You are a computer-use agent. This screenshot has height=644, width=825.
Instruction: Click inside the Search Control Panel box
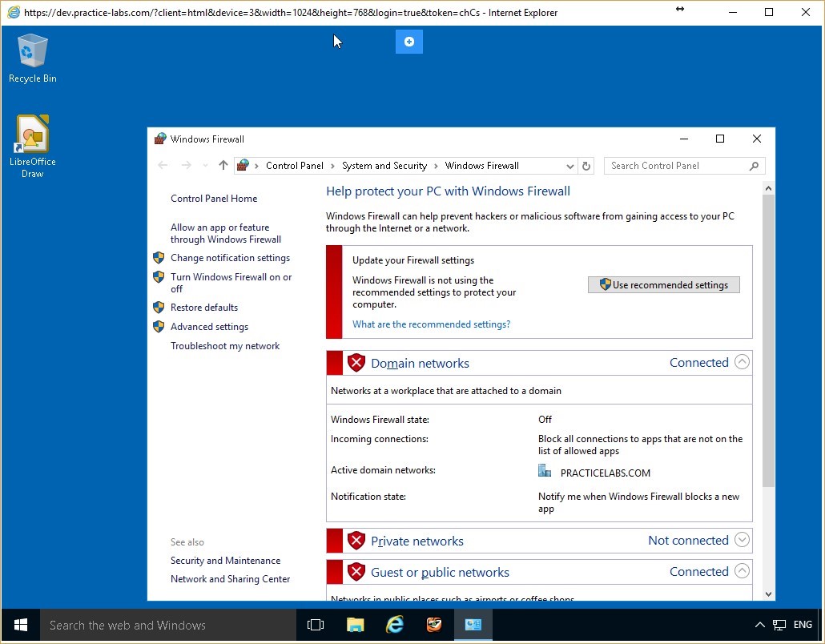[x=675, y=166]
